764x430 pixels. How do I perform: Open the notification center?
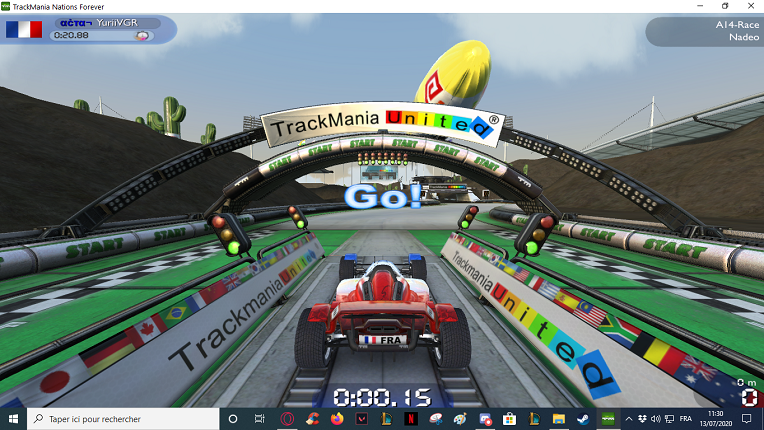coord(747,419)
